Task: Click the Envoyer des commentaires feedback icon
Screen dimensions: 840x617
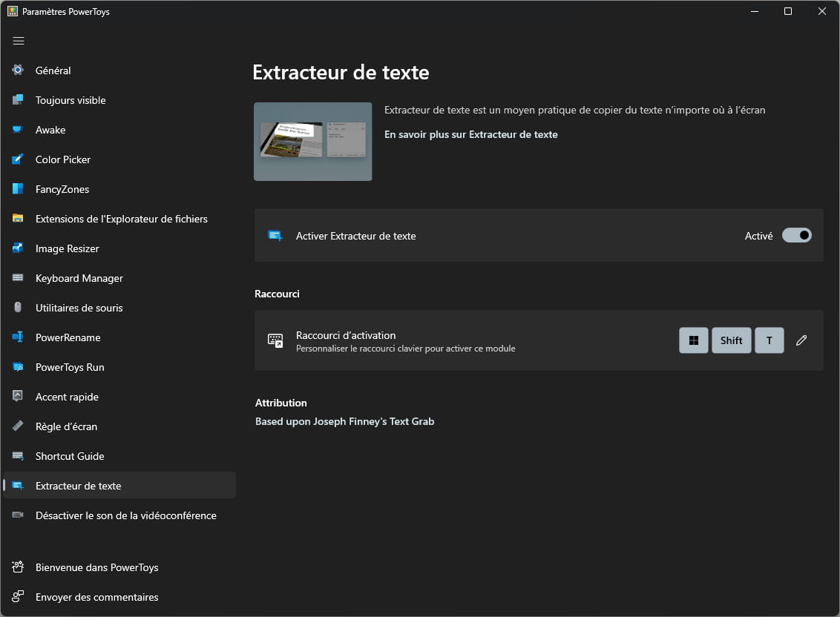Action: tap(18, 596)
